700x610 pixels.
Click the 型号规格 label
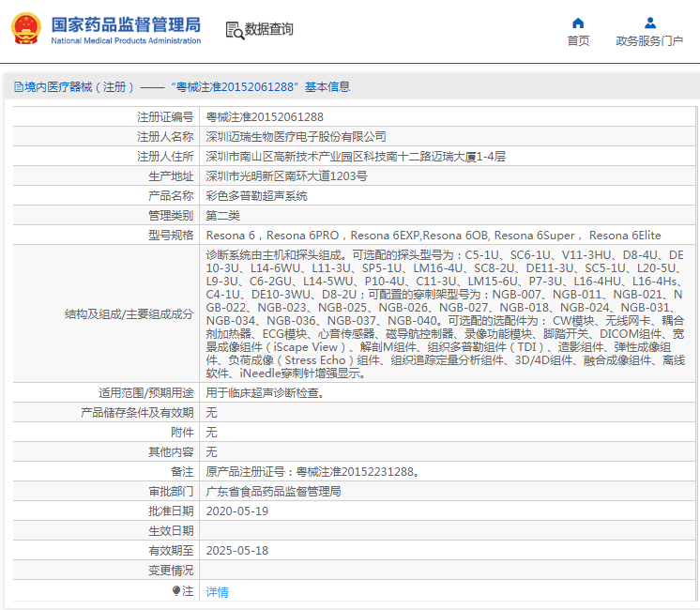pyautogui.click(x=171, y=236)
